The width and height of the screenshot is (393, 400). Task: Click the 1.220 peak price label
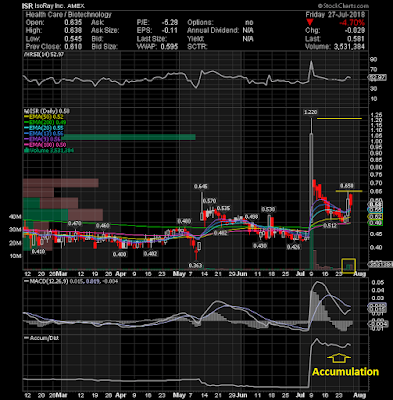click(310, 112)
